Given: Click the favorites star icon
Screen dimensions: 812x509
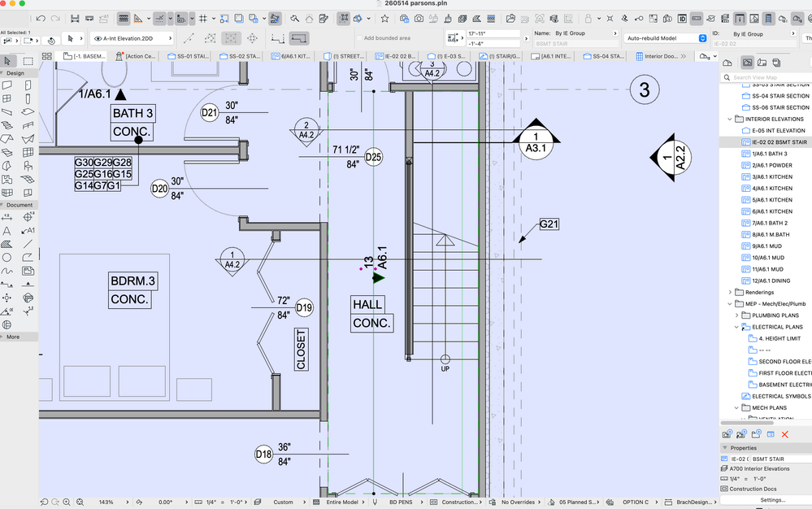Looking at the screenshot, I should [x=384, y=19].
